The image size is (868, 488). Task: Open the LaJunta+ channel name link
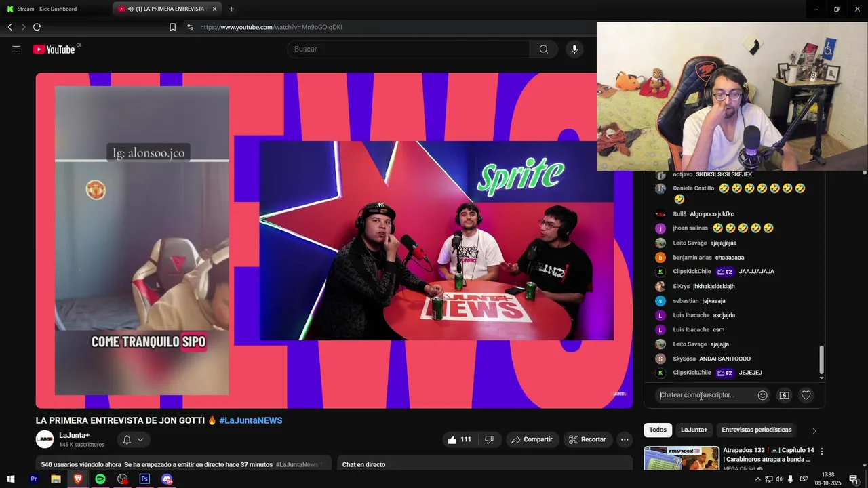(x=75, y=435)
